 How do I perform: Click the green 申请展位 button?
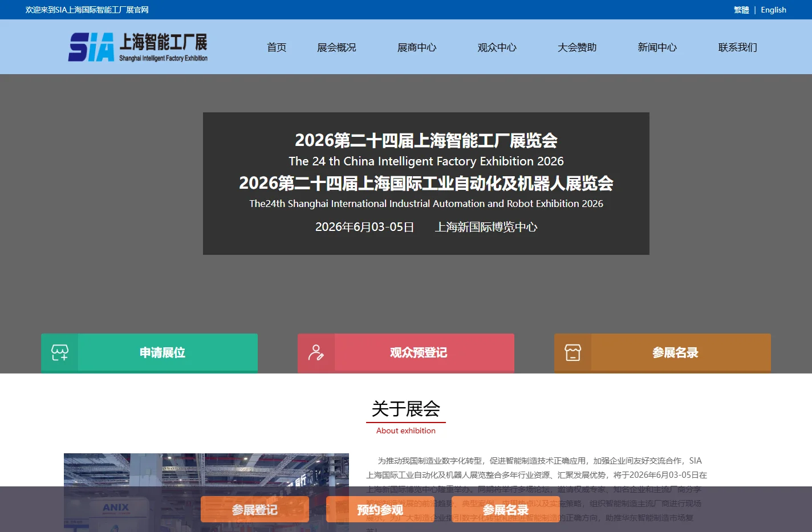pos(149,353)
